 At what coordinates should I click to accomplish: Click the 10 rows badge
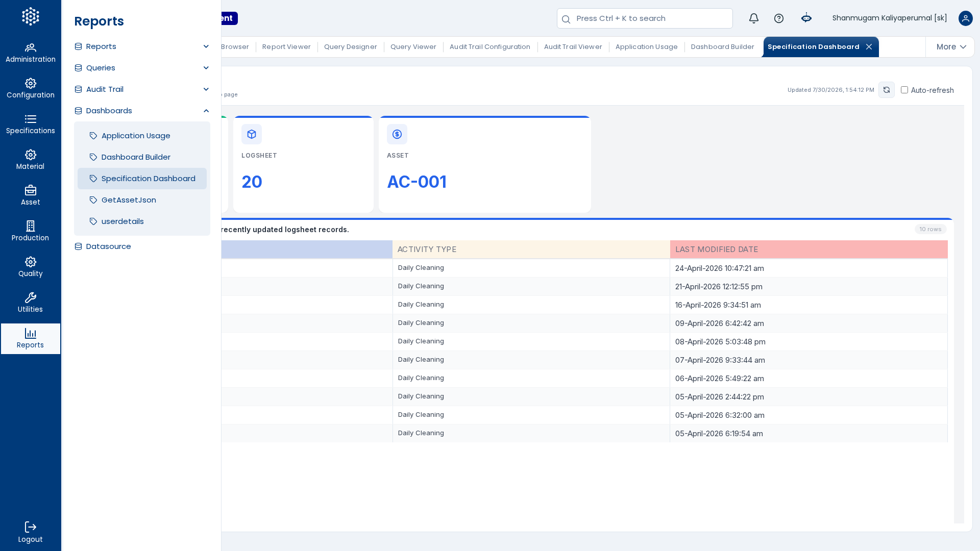tap(930, 230)
